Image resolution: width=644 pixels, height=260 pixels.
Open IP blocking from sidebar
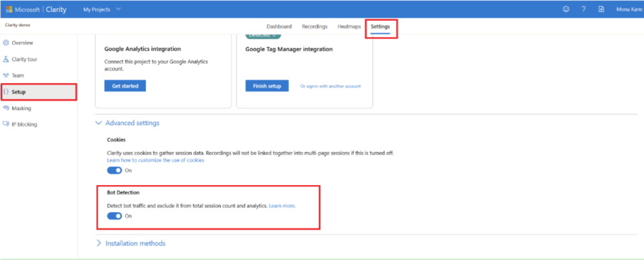[23, 124]
